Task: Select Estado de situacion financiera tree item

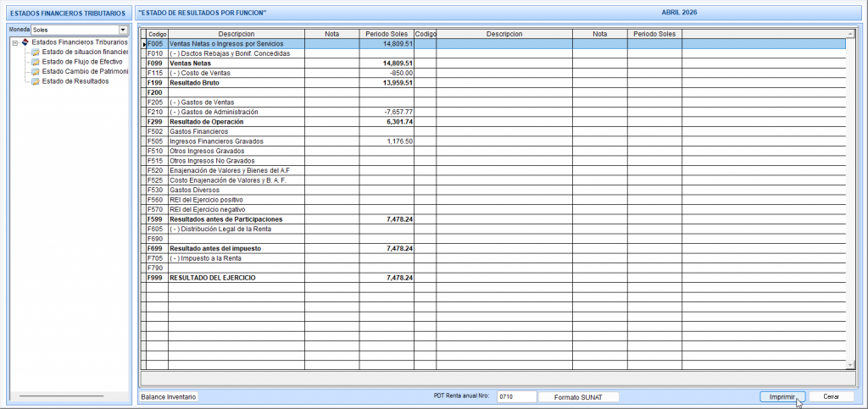Action: pyautogui.click(x=85, y=52)
